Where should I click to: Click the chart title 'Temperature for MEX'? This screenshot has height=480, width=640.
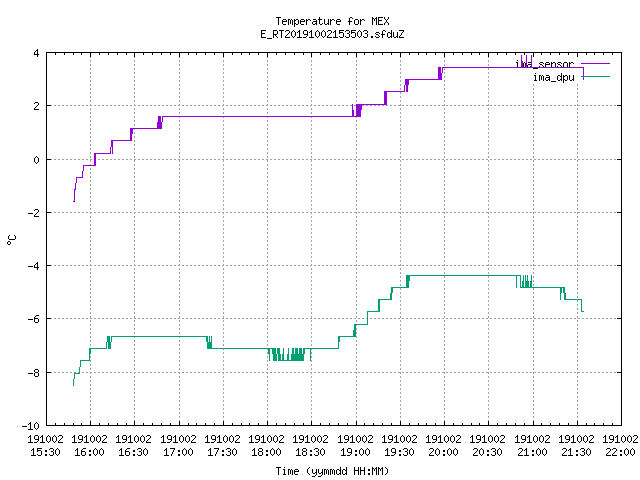tap(332, 21)
